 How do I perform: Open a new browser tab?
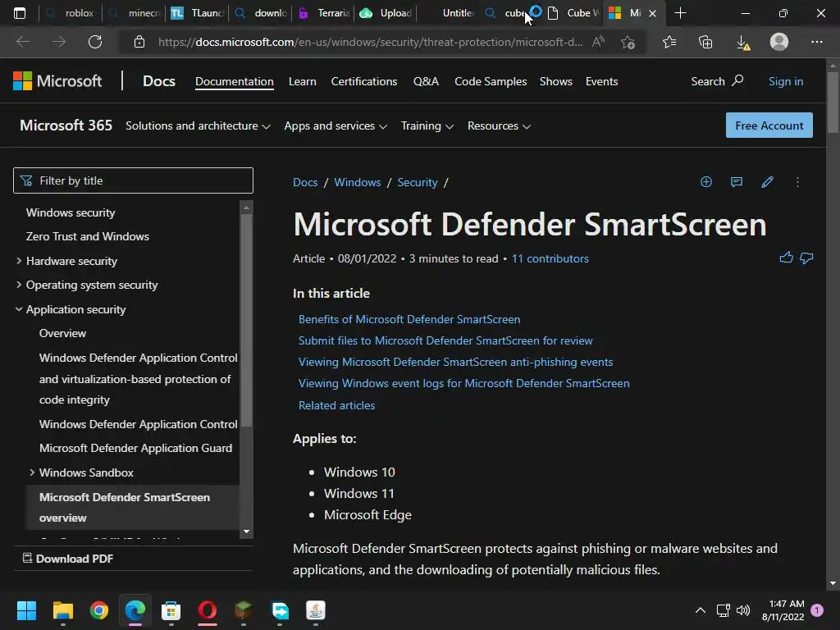tap(680, 13)
